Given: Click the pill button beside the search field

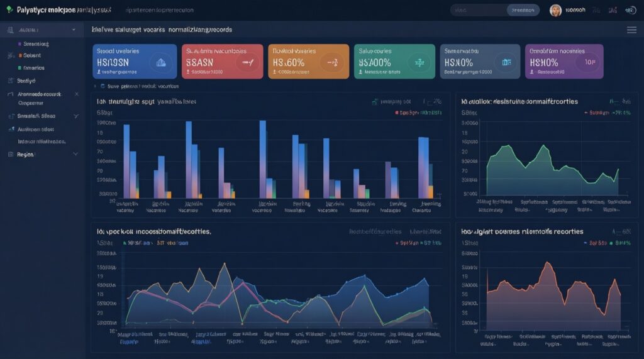Looking at the screenshot, I should point(523,10).
